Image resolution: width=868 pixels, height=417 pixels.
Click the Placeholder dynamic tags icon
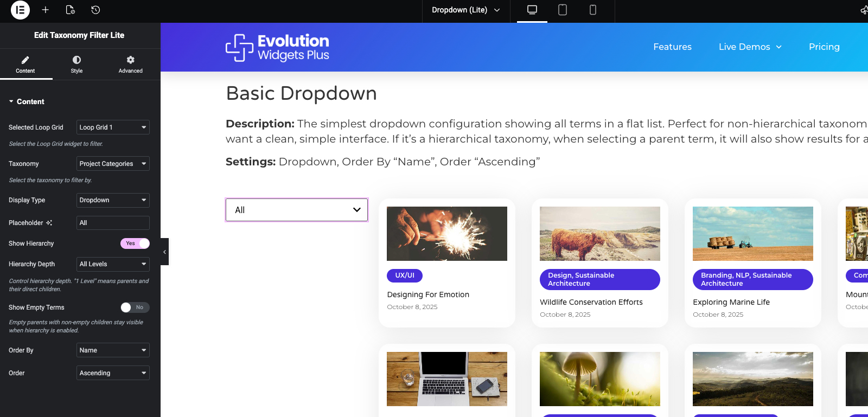[x=49, y=223]
